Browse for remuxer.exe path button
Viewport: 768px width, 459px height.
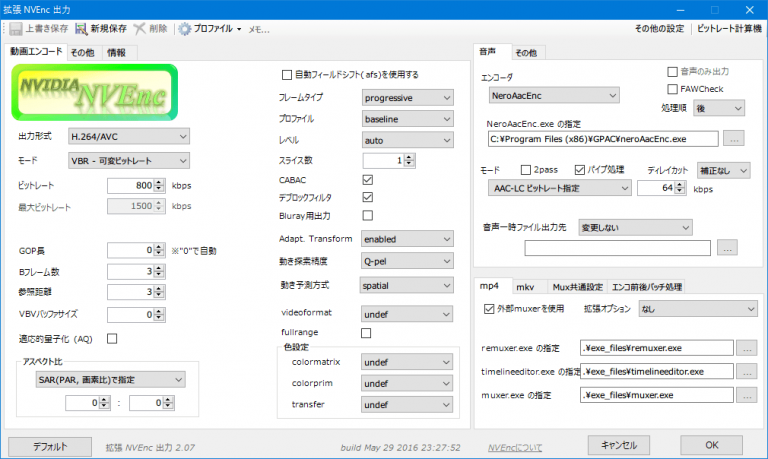click(747, 348)
